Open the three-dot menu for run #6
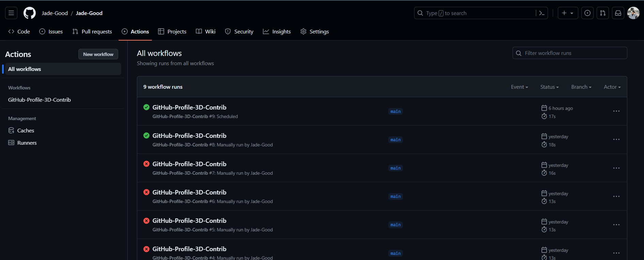644x260 pixels. tap(616, 197)
